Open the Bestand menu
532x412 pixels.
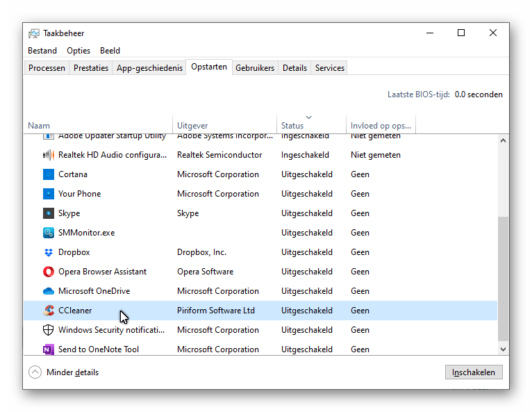[x=42, y=51]
